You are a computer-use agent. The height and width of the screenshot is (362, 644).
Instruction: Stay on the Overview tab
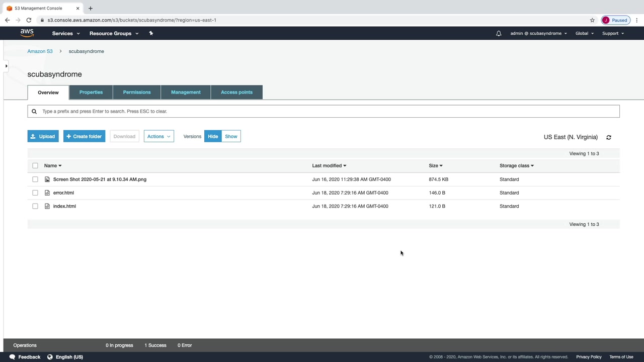48,93
